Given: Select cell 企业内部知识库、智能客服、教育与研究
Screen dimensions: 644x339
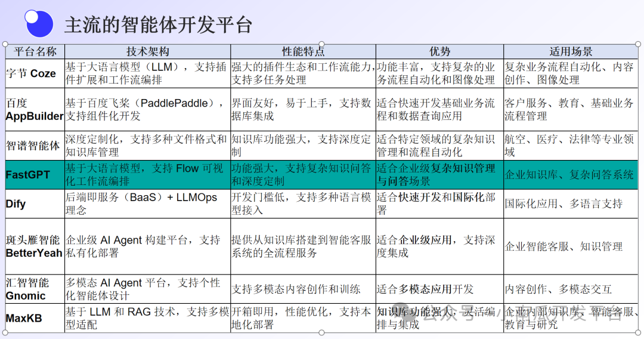Looking at the screenshot, I should pyautogui.click(x=571, y=318).
